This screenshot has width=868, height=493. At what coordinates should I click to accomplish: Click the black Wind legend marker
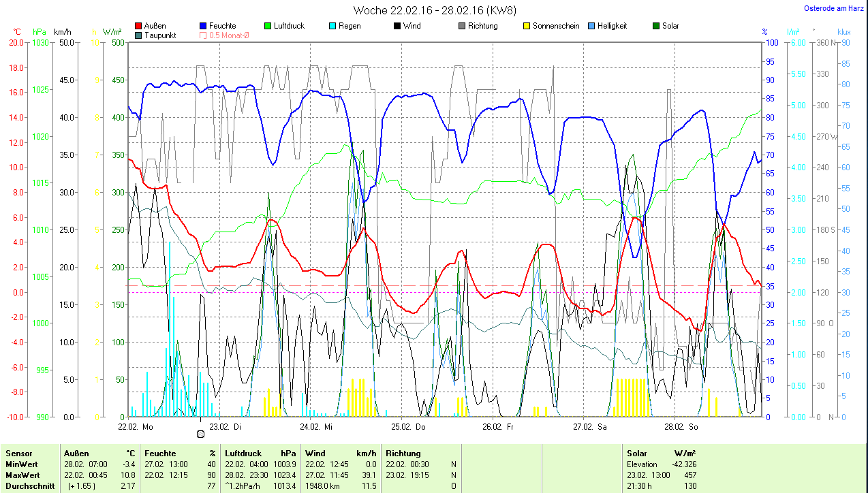(x=397, y=26)
